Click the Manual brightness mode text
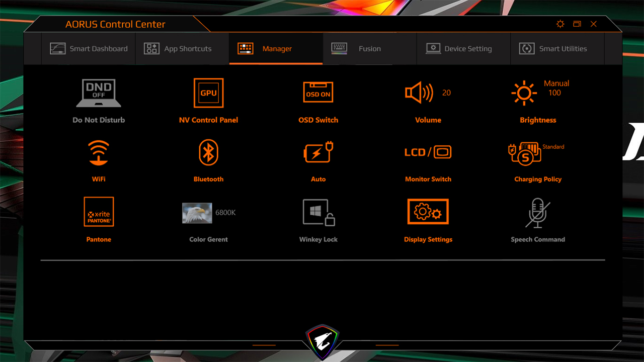The height and width of the screenshot is (362, 644). click(x=556, y=83)
